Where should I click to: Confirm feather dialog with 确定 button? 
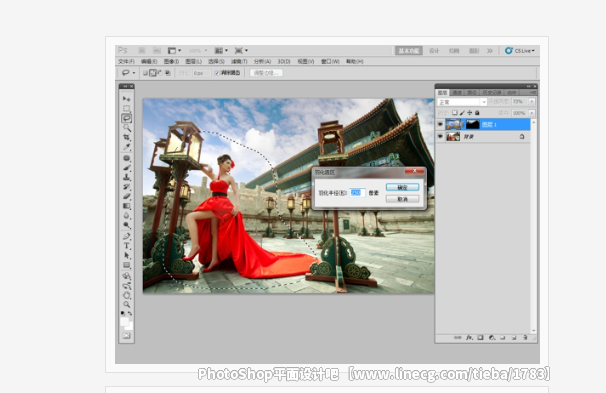(402, 187)
